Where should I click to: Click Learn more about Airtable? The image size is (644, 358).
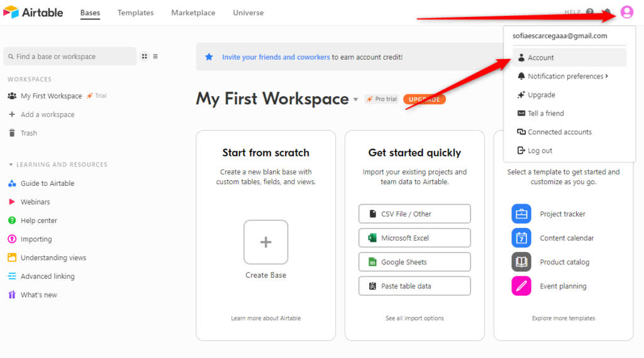pos(266,318)
